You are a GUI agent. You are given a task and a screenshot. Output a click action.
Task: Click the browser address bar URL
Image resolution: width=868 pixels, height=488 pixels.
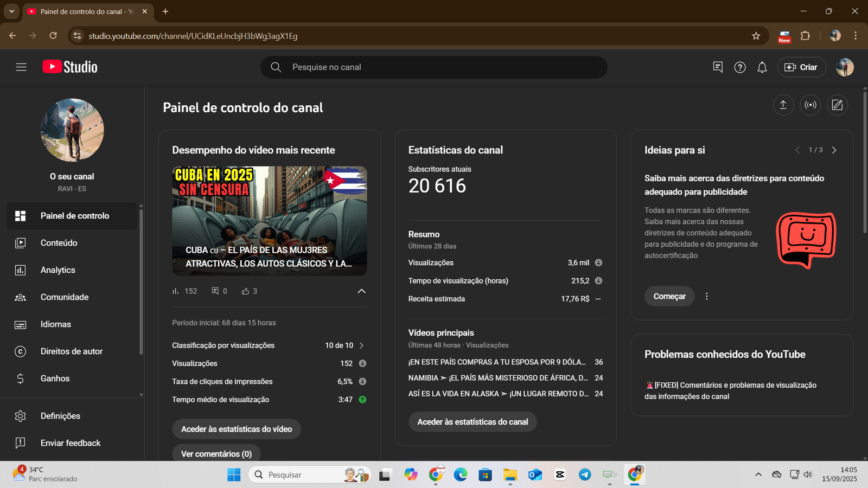193,36
